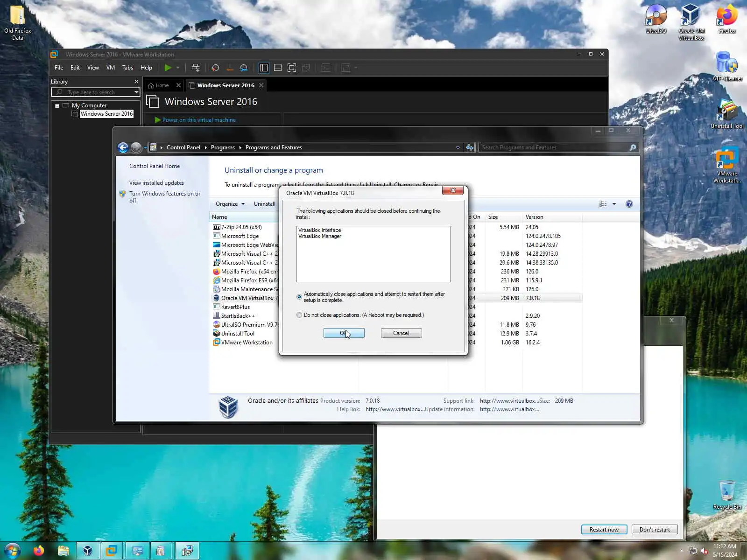Open Control Panel Home link
747x560 pixels.
[155, 166]
